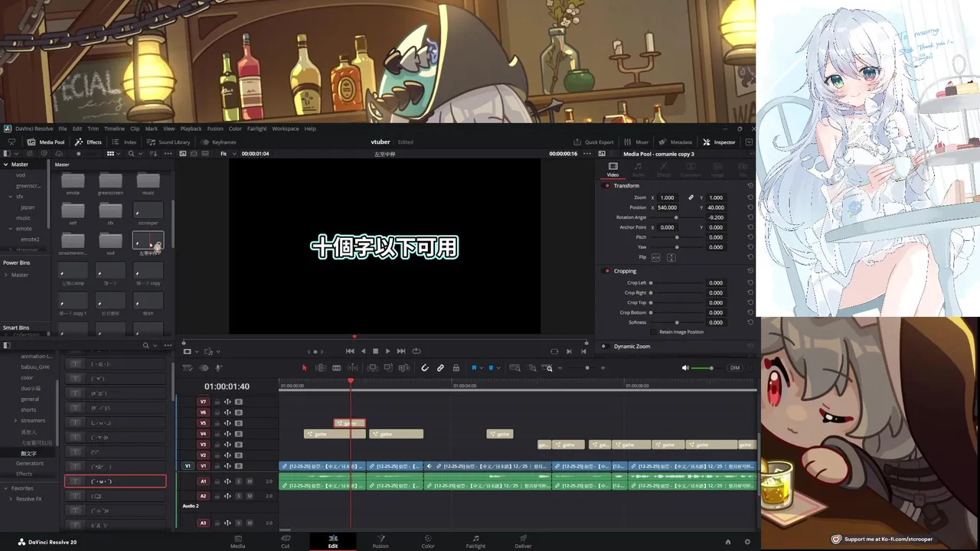
Task: Collapse the Master bin tree
Action: (6, 165)
